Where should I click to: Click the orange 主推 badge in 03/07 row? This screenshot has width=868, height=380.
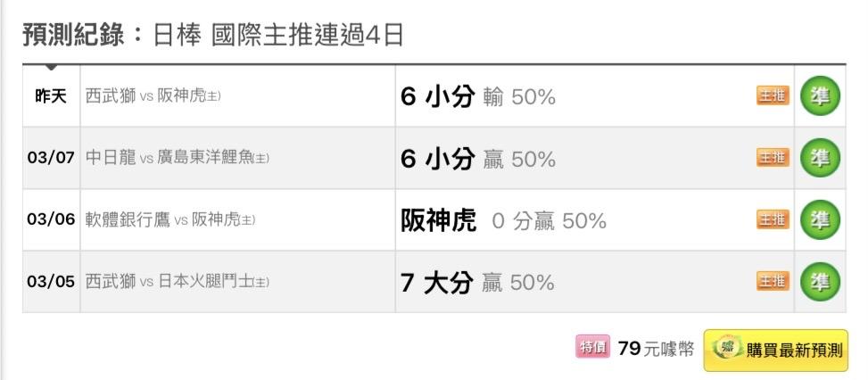pos(773,159)
